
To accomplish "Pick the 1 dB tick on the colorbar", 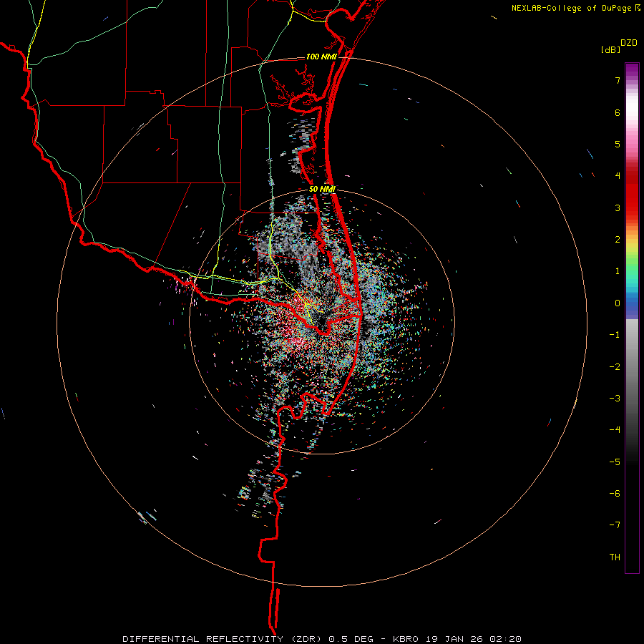I will click(618, 271).
